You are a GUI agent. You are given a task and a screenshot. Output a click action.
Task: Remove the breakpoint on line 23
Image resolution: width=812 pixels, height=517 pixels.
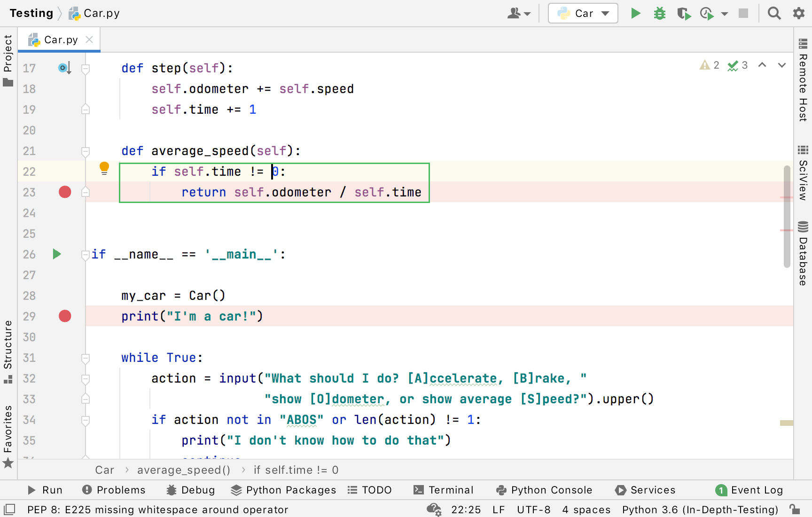[x=65, y=192]
